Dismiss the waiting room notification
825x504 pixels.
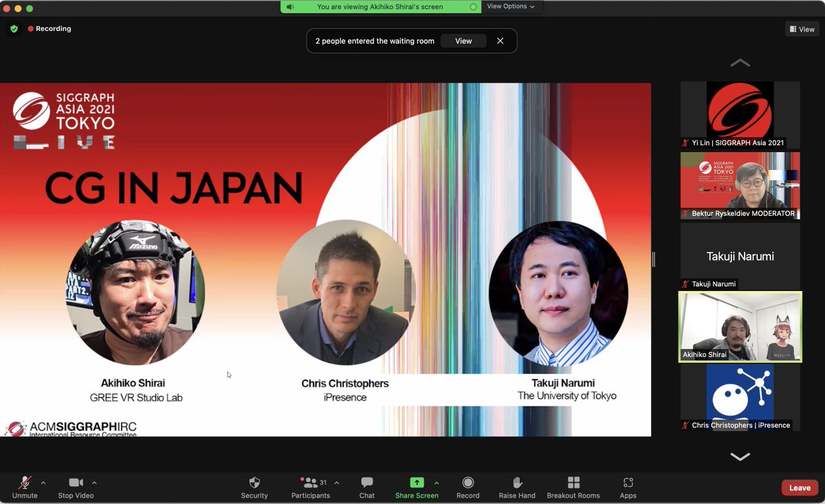(500, 41)
